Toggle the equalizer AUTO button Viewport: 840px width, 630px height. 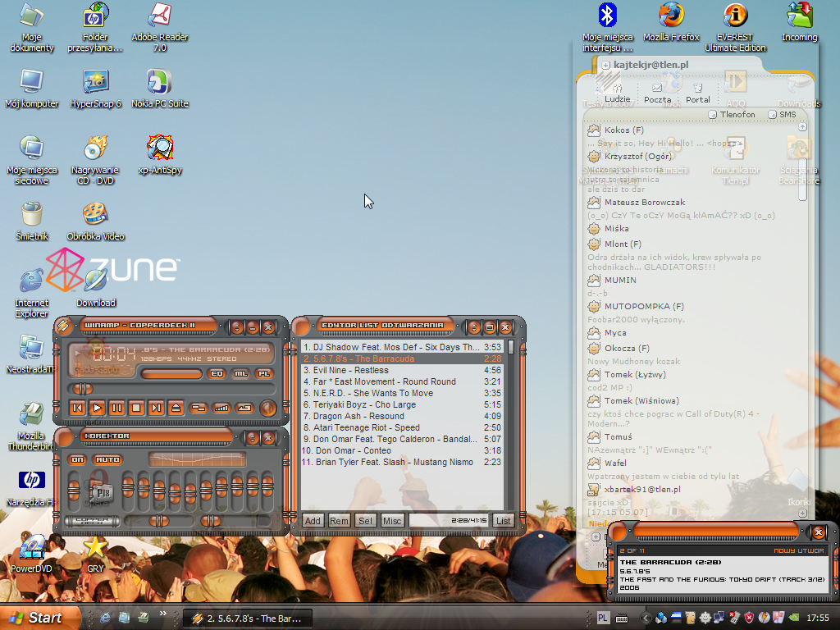107,459
